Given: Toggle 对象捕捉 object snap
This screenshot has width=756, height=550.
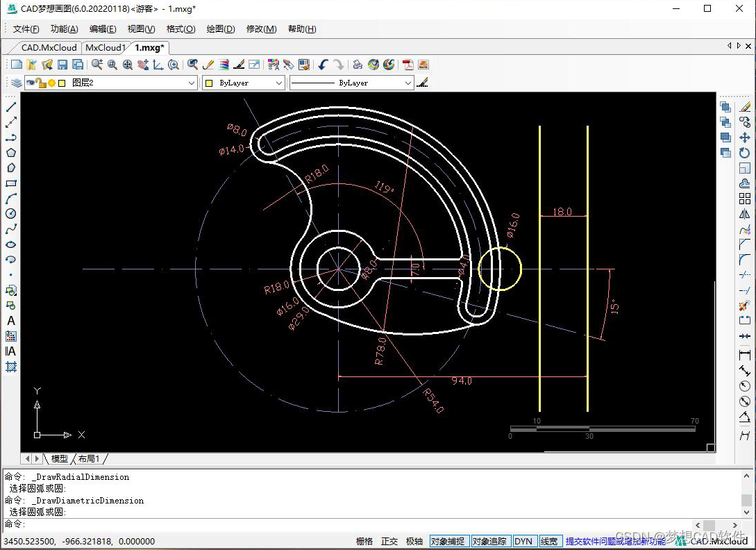Looking at the screenshot, I should click(x=448, y=541).
